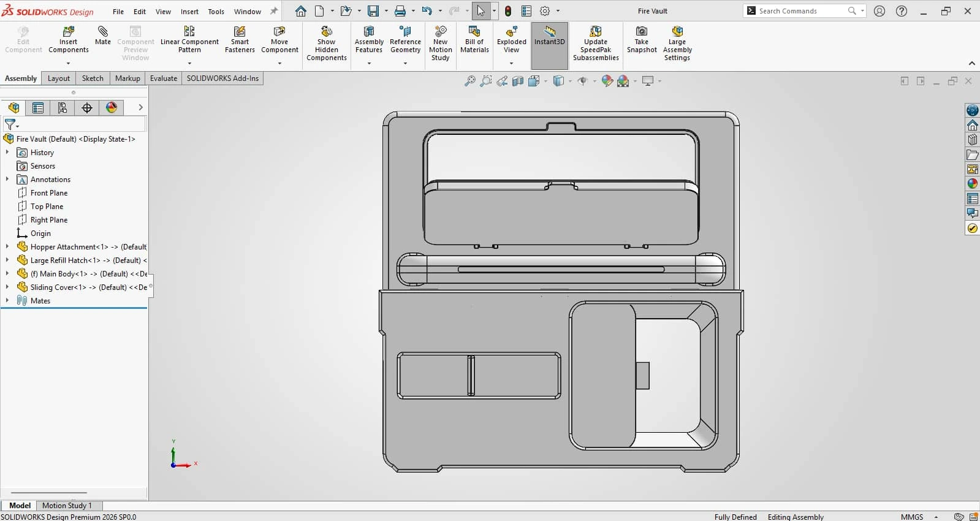Open Assembly Features tool
This screenshot has width=980, height=521.
tap(369, 40)
